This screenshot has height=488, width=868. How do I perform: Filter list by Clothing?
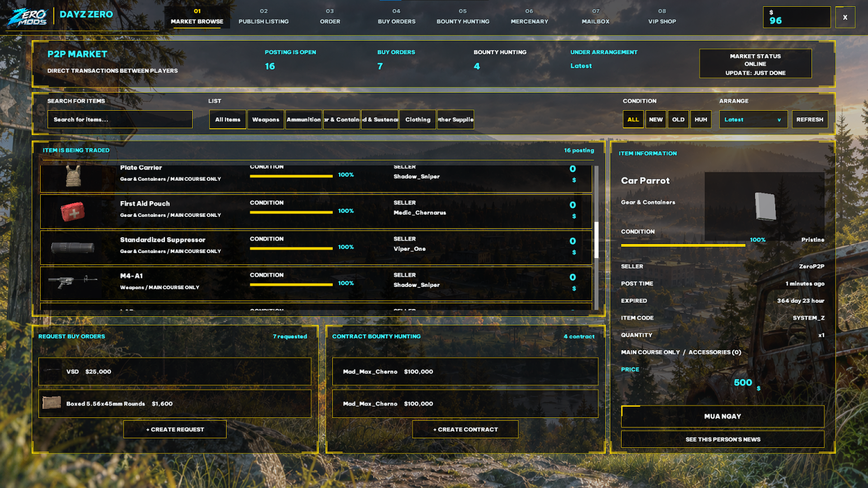[418, 119]
